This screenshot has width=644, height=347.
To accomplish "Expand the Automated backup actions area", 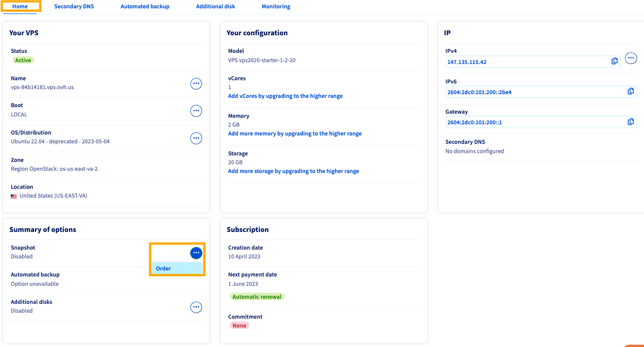I will 196,278.
